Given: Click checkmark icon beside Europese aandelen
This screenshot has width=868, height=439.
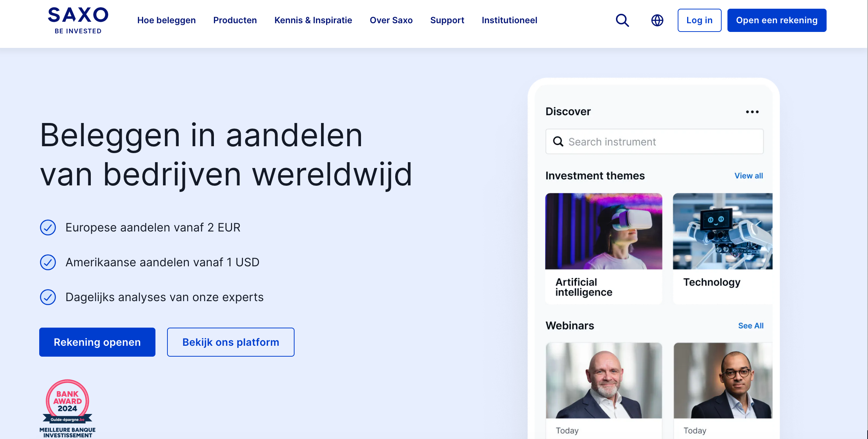Looking at the screenshot, I should click(48, 227).
